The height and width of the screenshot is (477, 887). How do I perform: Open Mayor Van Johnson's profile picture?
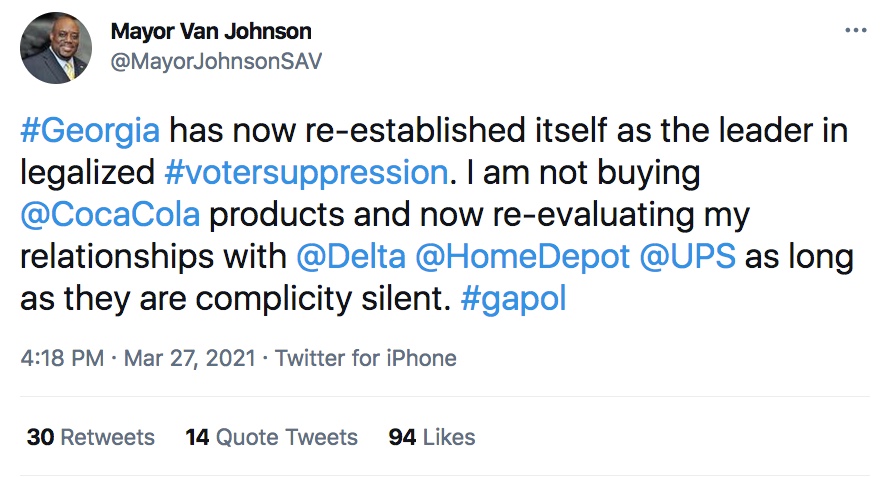56,48
